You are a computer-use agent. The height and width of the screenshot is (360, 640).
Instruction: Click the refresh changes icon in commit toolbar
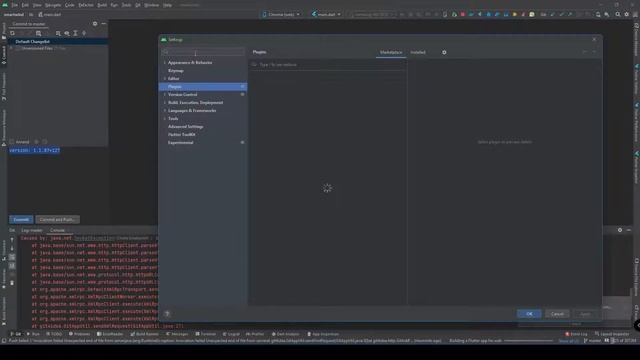click(x=13, y=33)
